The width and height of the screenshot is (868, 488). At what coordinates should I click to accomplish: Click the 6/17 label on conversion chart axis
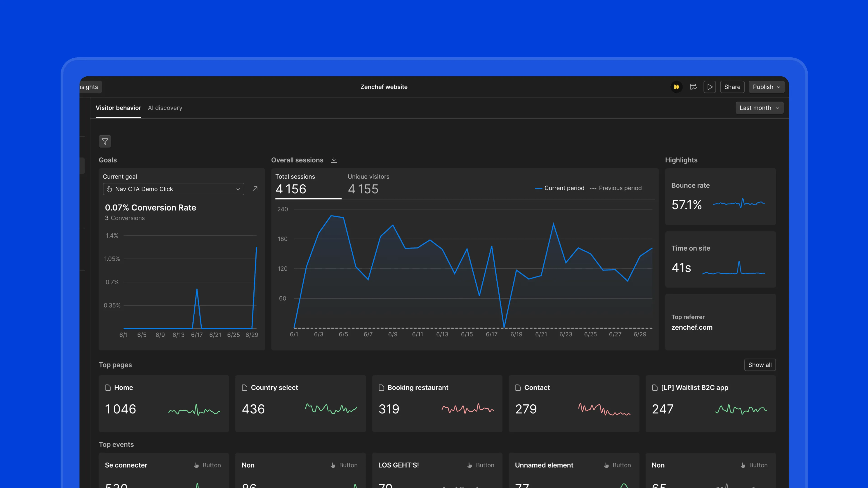click(x=197, y=335)
